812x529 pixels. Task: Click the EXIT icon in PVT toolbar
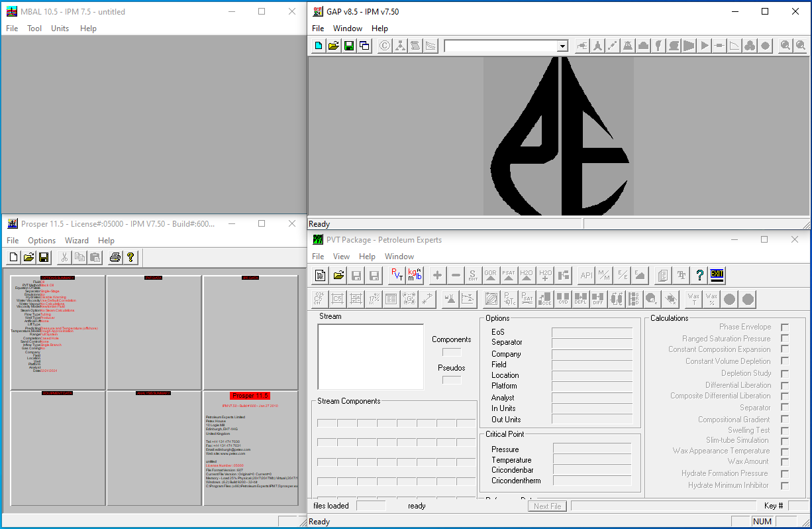click(717, 275)
